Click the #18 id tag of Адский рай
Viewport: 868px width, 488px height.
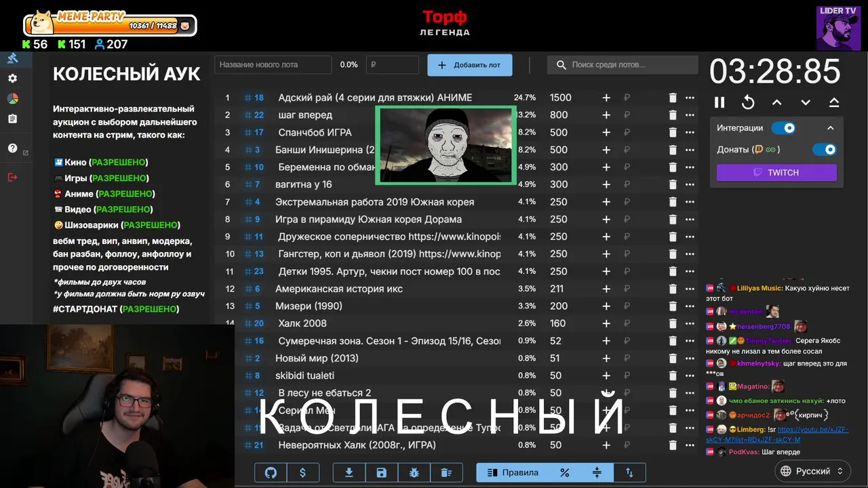click(254, 98)
